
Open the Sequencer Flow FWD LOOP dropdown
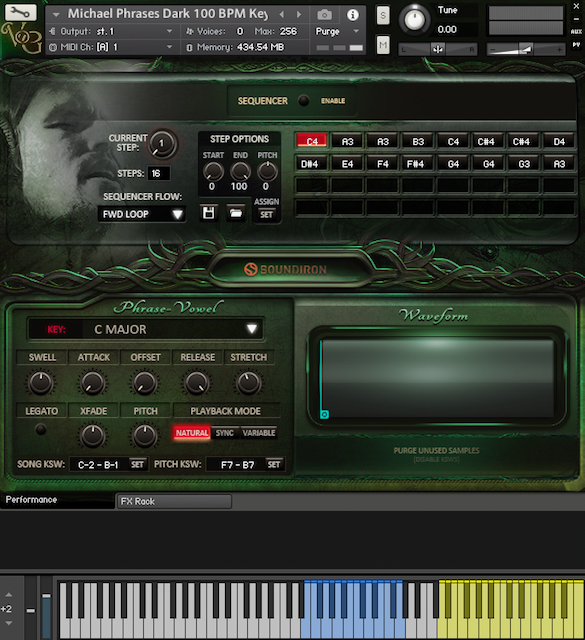click(142, 214)
